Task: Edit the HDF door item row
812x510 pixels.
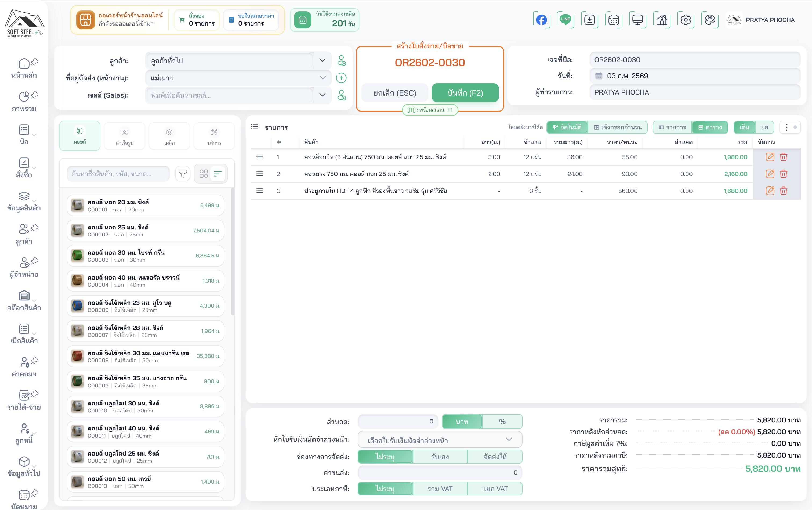Action: (x=770, y=191)
